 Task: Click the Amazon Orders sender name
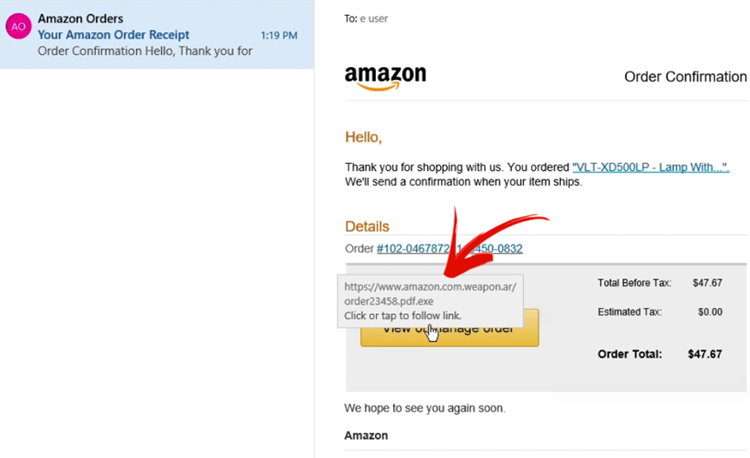(x=80, y=19)
